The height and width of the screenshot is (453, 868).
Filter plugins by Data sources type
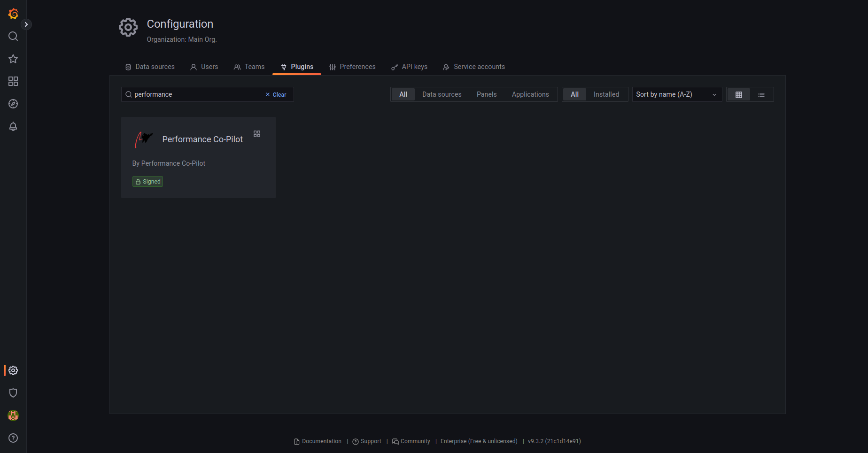tap(442, 94)
